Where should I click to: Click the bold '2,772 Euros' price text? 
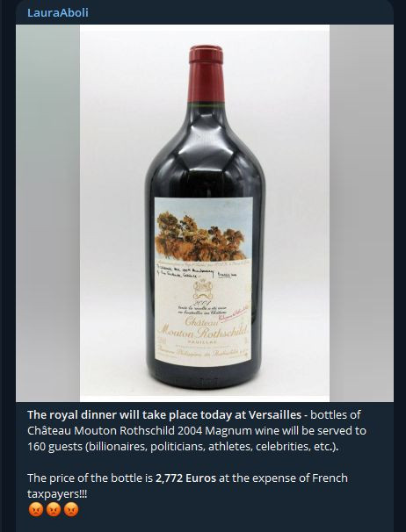[185, 478]
